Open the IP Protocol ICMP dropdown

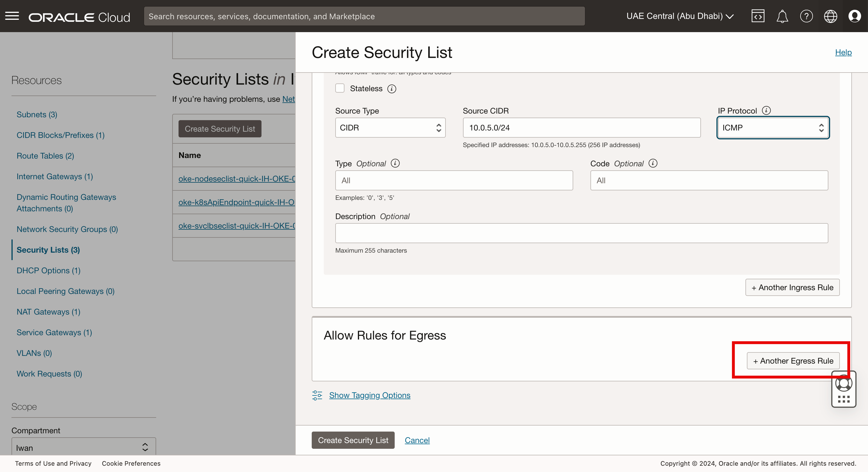tap(773, 128)
